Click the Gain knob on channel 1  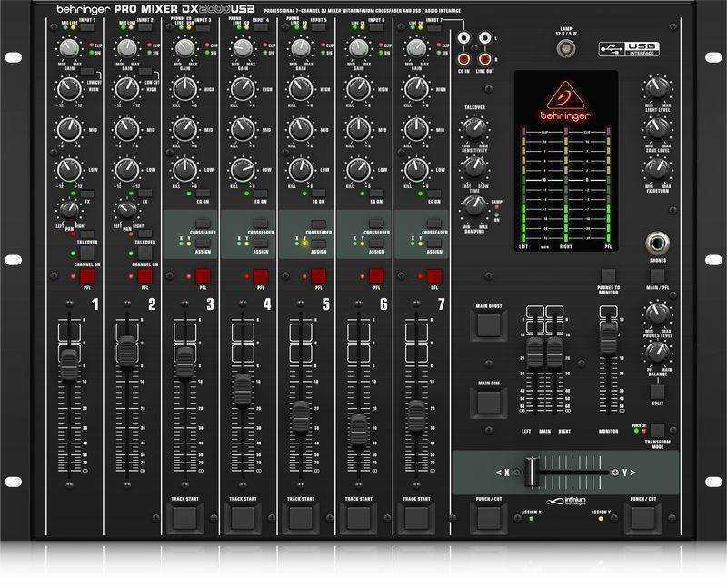69,48
